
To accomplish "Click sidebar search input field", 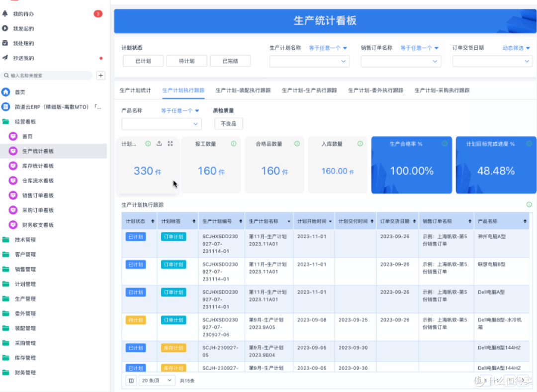I will point(47,76).
